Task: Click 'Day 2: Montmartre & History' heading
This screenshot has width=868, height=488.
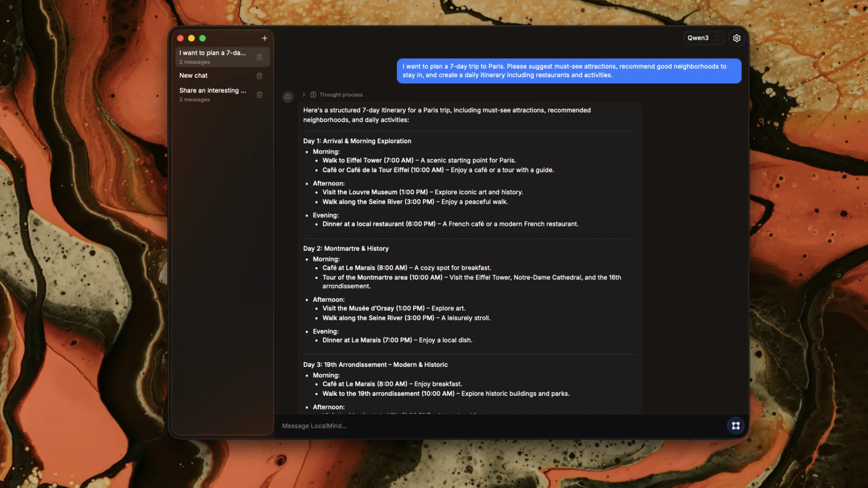Action: pos(346,249)
